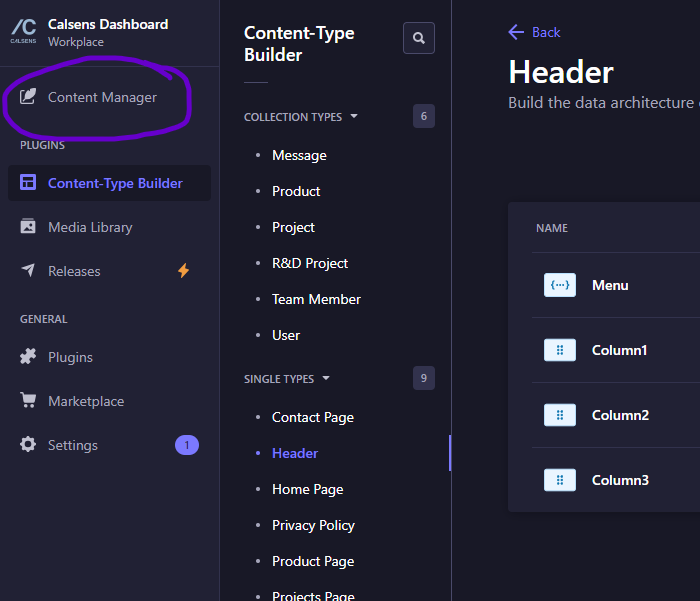The image size is (700, 601).
Task: Open the Product collection type
Action: (x=296, y=191)
